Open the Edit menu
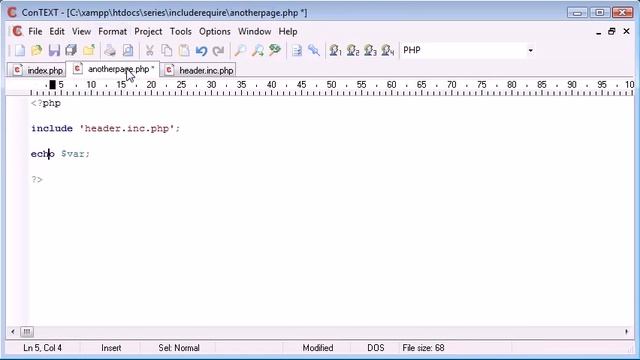Image resolution: width=640 pixels, height=360 pixels. [57, 31]
